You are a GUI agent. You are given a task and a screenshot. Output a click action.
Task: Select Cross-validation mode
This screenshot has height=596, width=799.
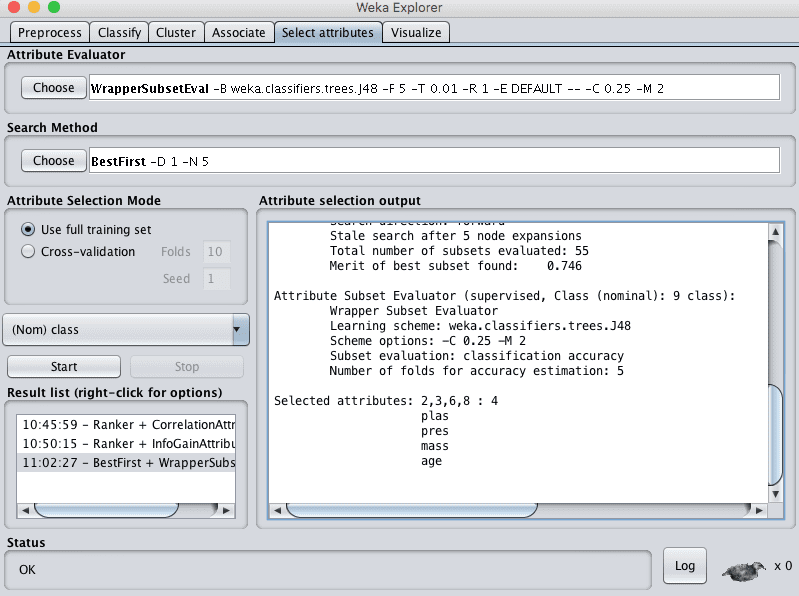pyautogui.click(x=78, y=252)
